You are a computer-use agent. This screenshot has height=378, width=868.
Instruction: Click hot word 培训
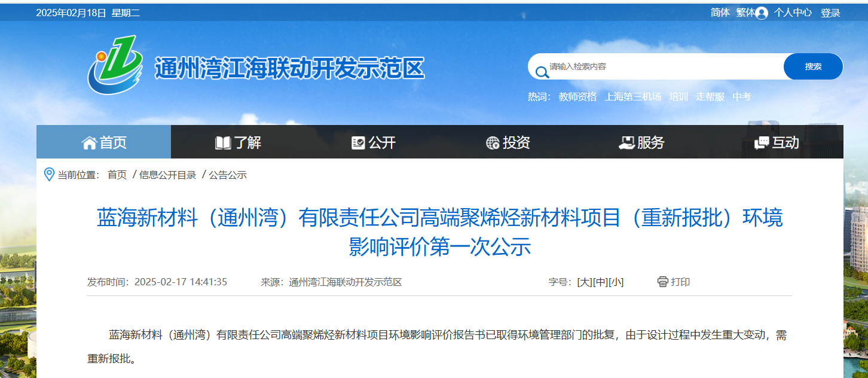(x=678, y=96)
